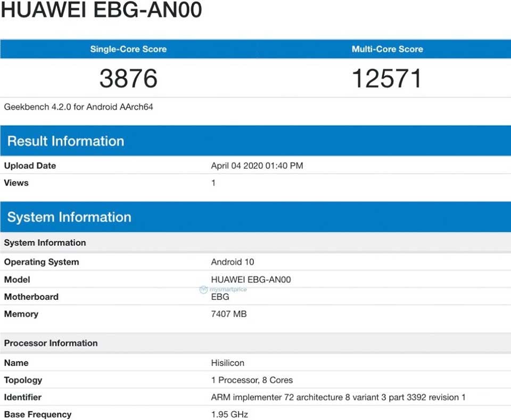Click the Topology value 1 Processor, 8 Cores
511x420 pixels.
[x=252, y=380]
